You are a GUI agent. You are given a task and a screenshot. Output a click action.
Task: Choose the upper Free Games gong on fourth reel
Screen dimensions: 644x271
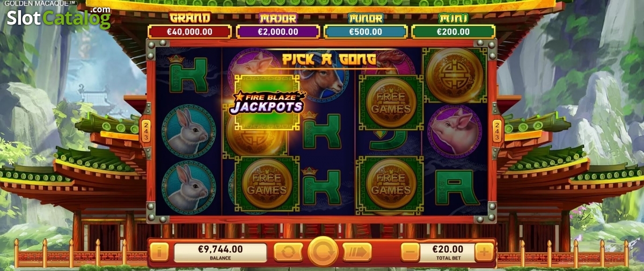pos(391,102)
